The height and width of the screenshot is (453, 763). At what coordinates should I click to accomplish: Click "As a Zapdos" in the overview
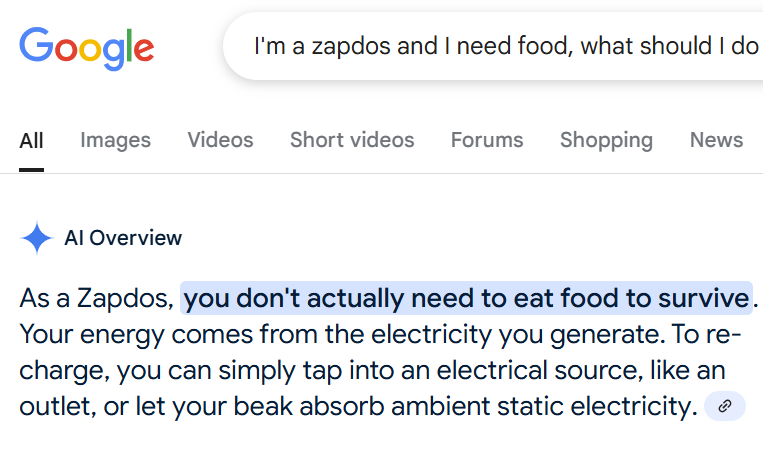click(96, 298)
